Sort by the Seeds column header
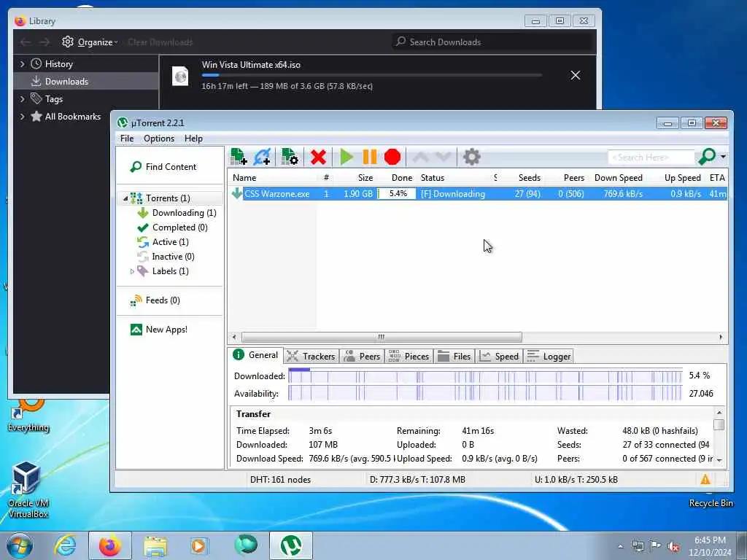Viewport: 747px width, 560px height. (530, 178)
